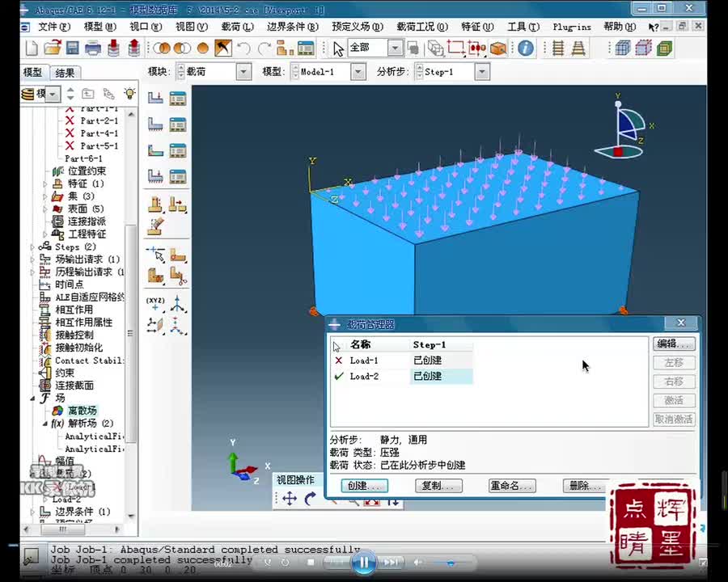The height and width of the screenshot is (582, 728).
Task: Toggle the check mark on Load-2 row
Action: 339,376
